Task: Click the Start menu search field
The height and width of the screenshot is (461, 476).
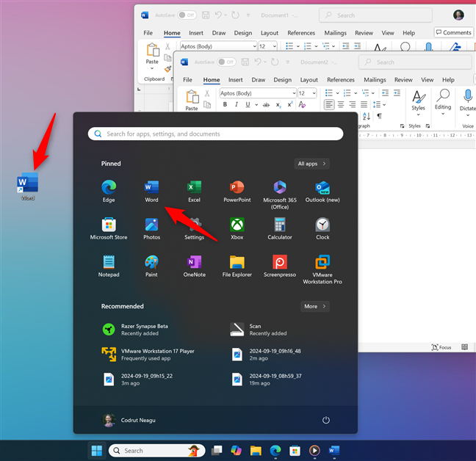Action: click(215, 134)
